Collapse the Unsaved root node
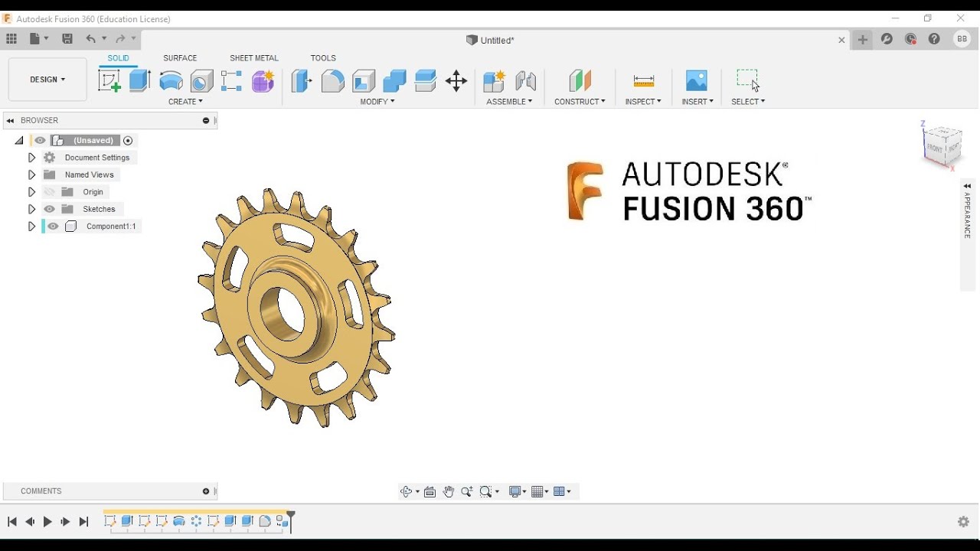The height and width of the screenshot is (551, 980). [x=19, y=141]
